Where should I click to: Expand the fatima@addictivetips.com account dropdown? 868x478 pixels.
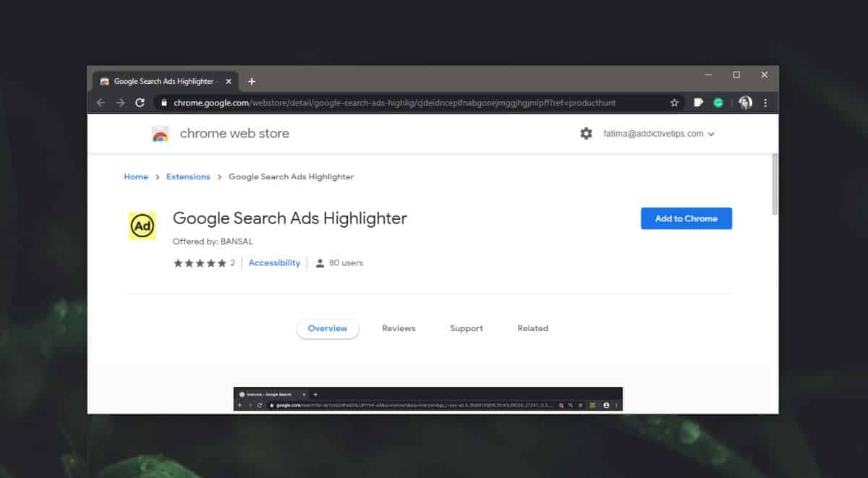click(x=659, y=134)
